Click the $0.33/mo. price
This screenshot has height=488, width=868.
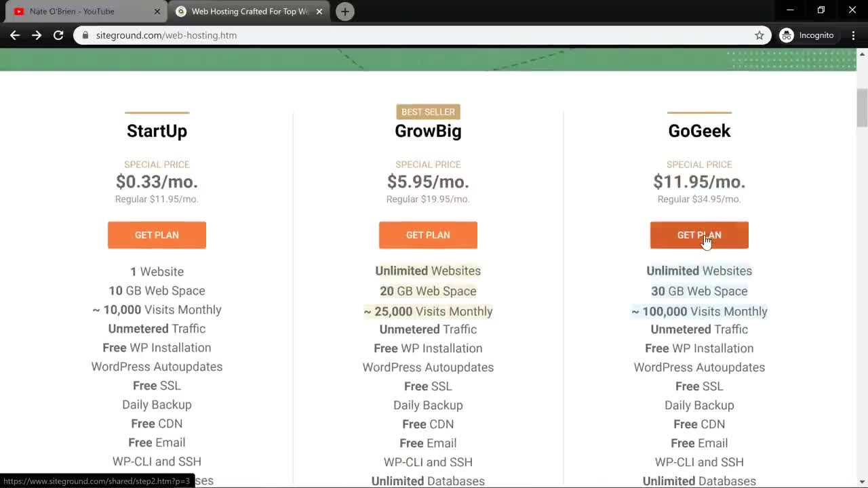point(157,182)
